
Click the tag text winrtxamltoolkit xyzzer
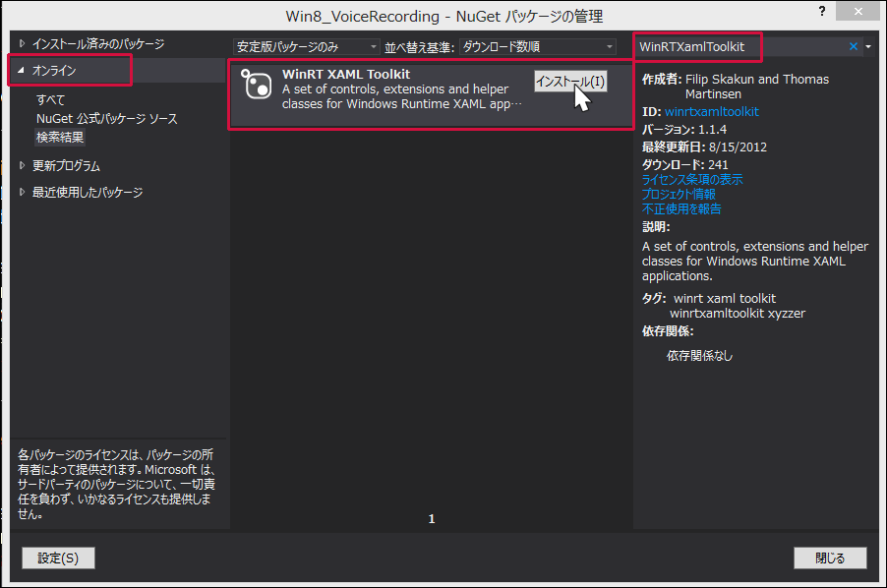tap(738, 314)
